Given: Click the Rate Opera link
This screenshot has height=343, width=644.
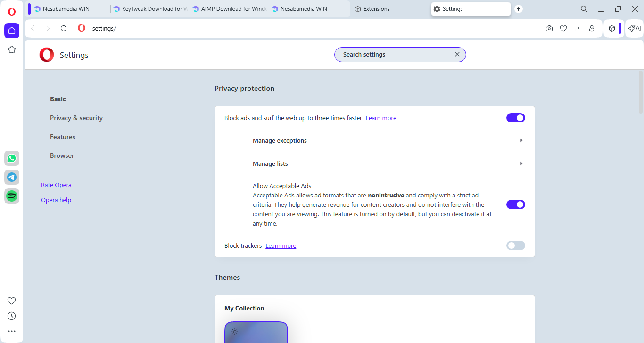Looking at the screenshot, I should (56, 185).
